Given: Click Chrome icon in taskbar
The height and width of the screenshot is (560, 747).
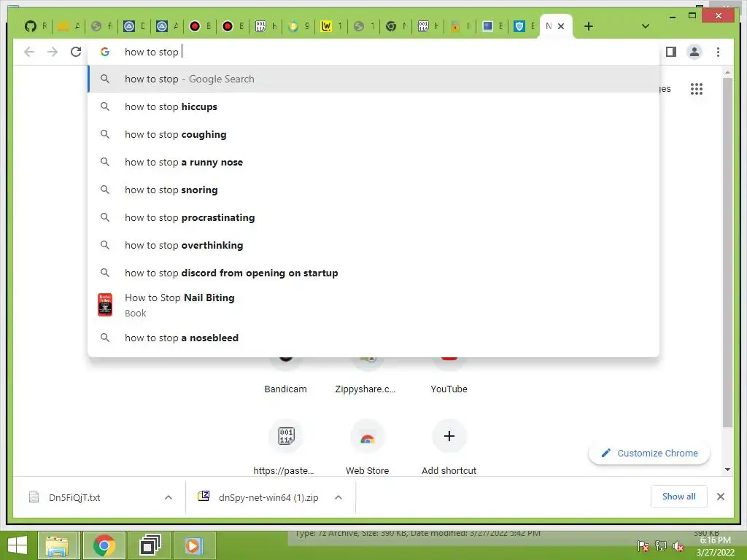Looking at the screenshot, I should pos(104,545).
